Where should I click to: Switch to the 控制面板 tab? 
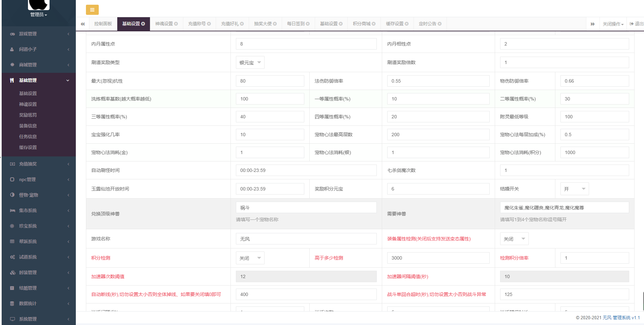103,24
